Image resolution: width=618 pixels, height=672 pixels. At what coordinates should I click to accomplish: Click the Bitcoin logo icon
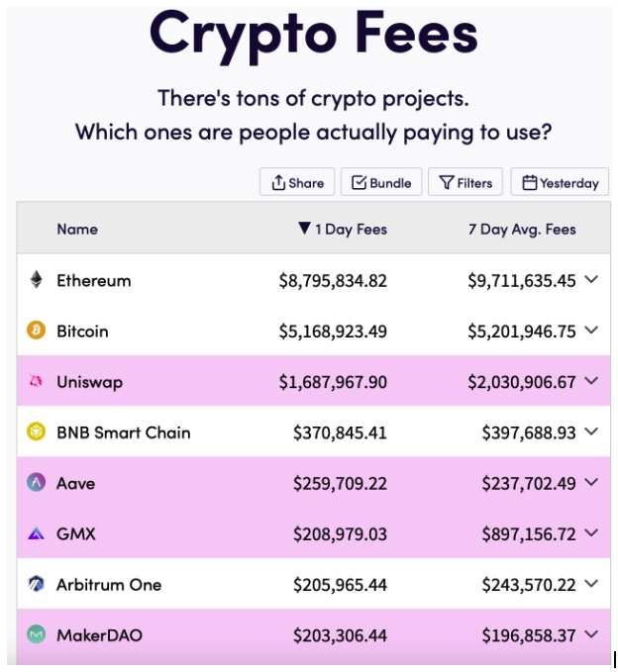click(37, 331)
